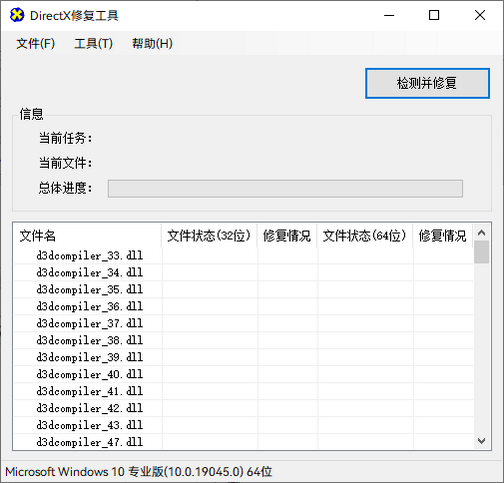Click the first 修复情况 column header
The height and width of the screenshot is (483, 504).
(x=287, y=236)
